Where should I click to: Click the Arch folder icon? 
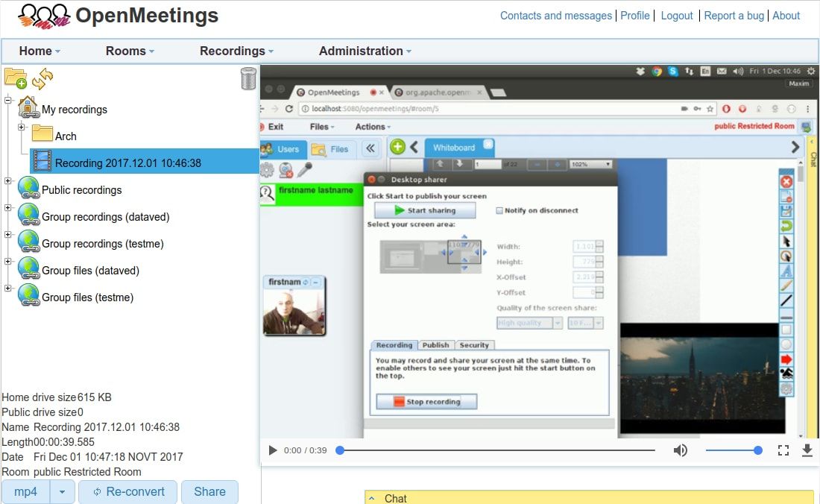[x=42, y=136]
